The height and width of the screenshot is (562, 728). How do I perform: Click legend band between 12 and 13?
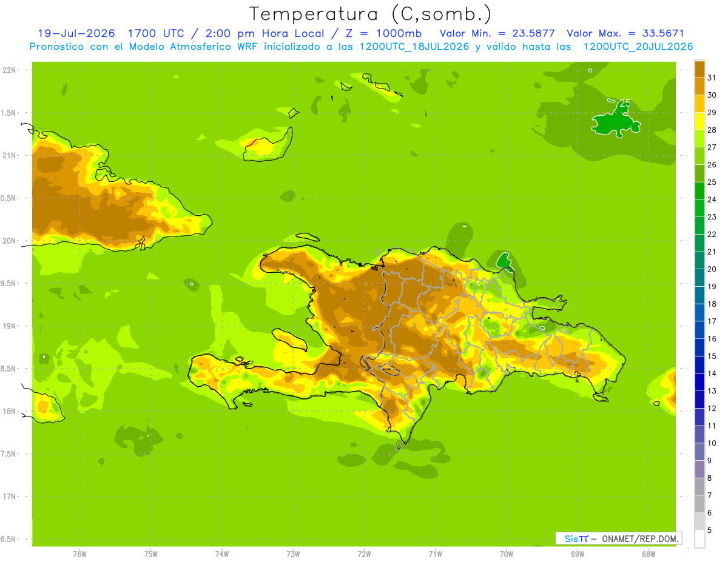pyautogui.click(x=699, y=399)
